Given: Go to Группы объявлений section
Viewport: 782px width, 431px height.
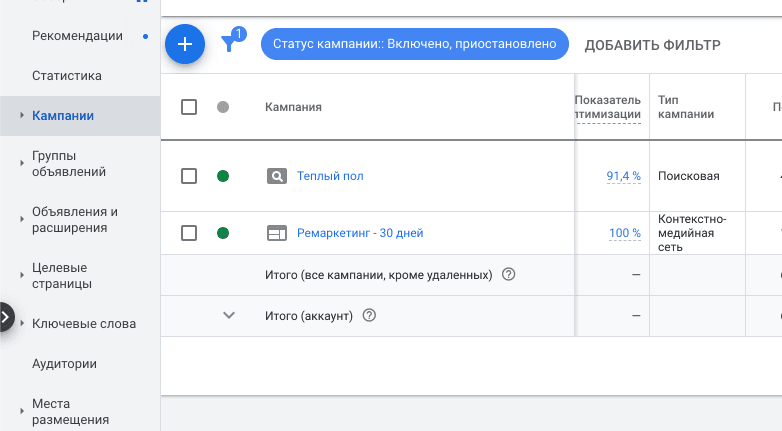Looking at the screenshot, I should click(x=69, y=164).
